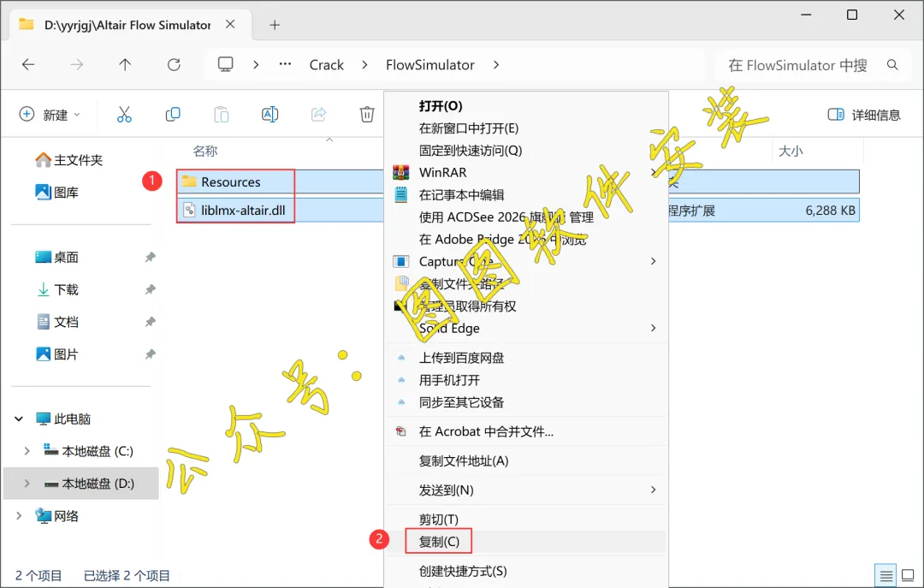Open Gallery in sidebar
The image size is (924, 588).
57,193
